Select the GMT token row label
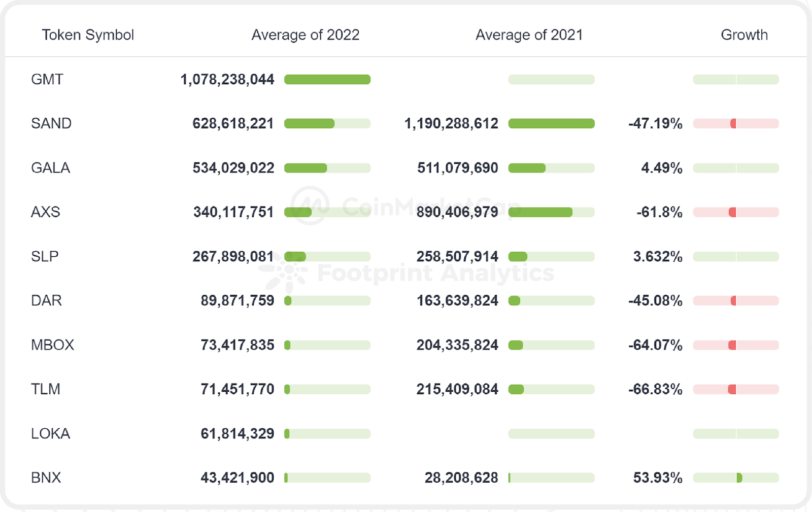The image size is (812, 512). [x=47, y=80]
